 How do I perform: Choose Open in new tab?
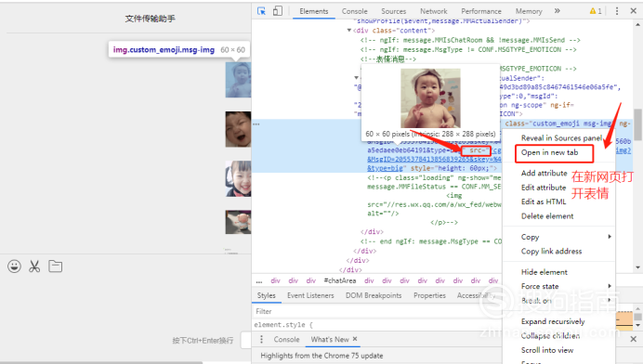(549, 152)
